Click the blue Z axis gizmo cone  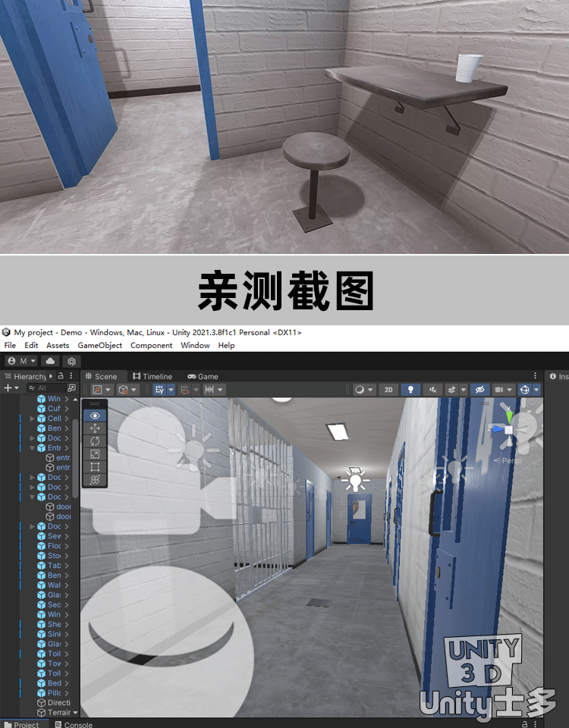(498, 429)
